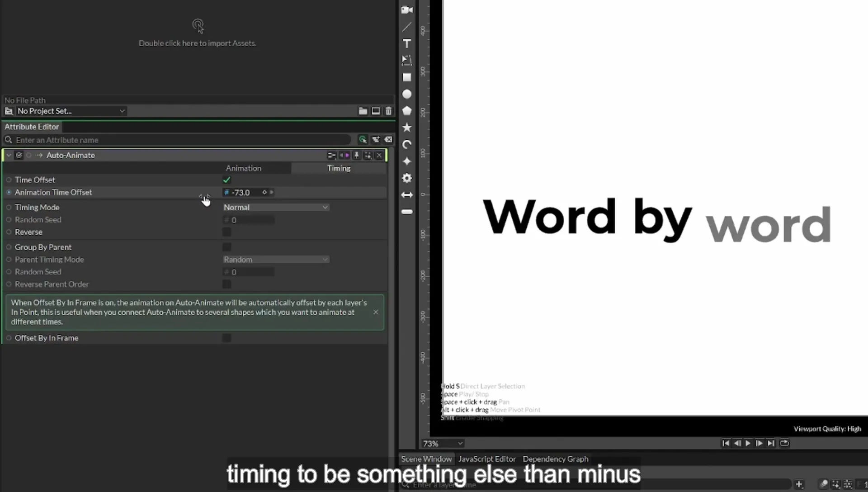868x492 pixels.
Task: Open the Dependency Graph tab
Action: tap(556, 459)
